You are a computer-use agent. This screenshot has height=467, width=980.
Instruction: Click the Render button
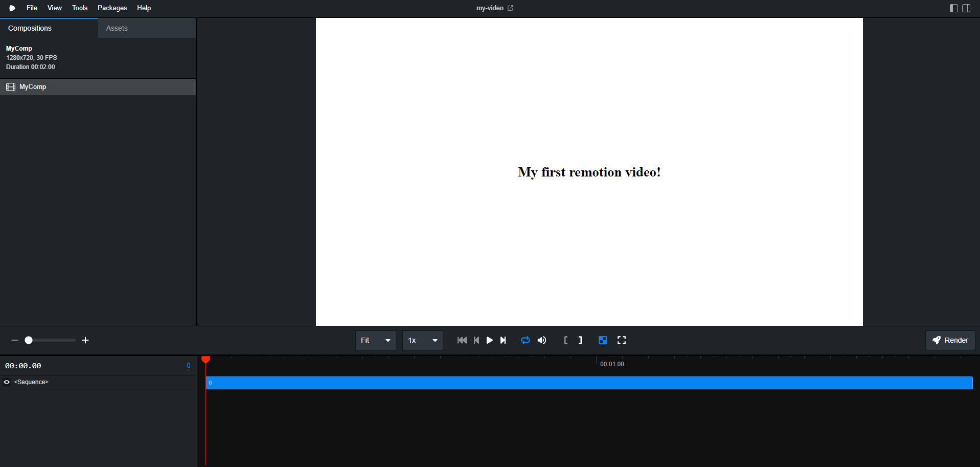pyautogui.click(x=950, y=340)
